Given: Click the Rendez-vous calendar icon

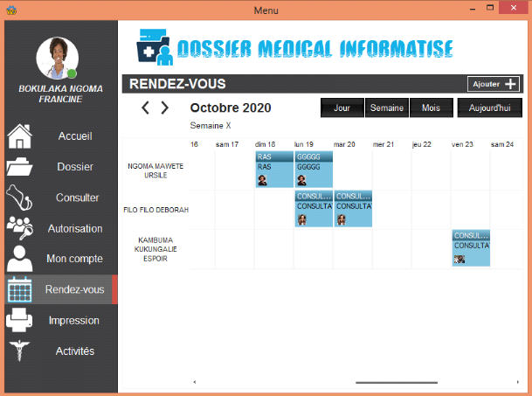Looking at the screenshot, I should (x=19, y=289).
